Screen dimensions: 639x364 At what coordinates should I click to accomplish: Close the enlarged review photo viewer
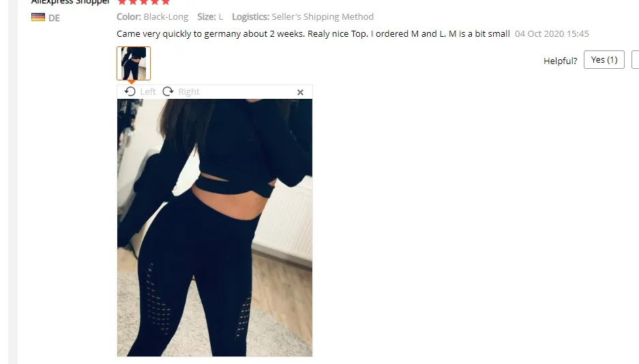pos(300,93)
